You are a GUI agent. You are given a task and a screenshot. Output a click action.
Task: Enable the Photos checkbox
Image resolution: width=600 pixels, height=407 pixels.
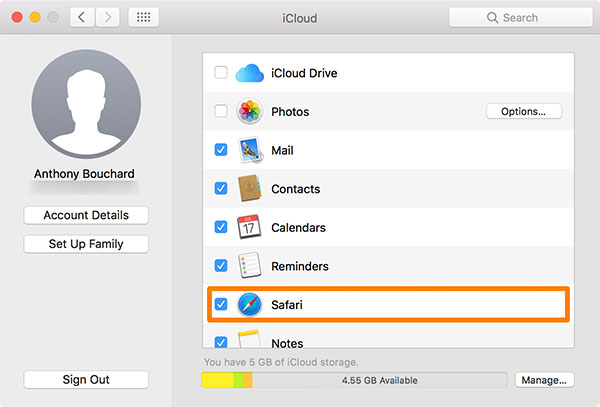pyautogui.click(x=221, y=111)
